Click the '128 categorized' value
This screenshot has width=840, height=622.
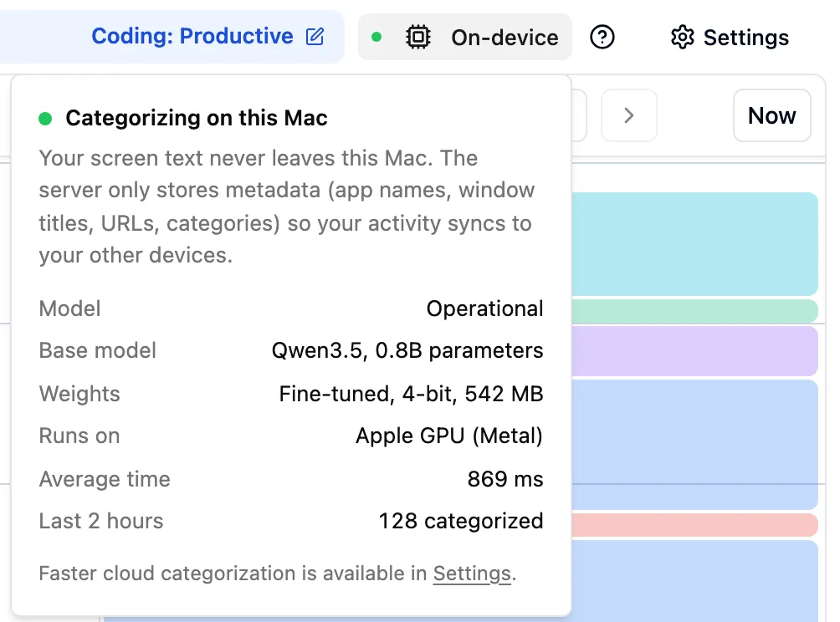[x=461, y=521]
